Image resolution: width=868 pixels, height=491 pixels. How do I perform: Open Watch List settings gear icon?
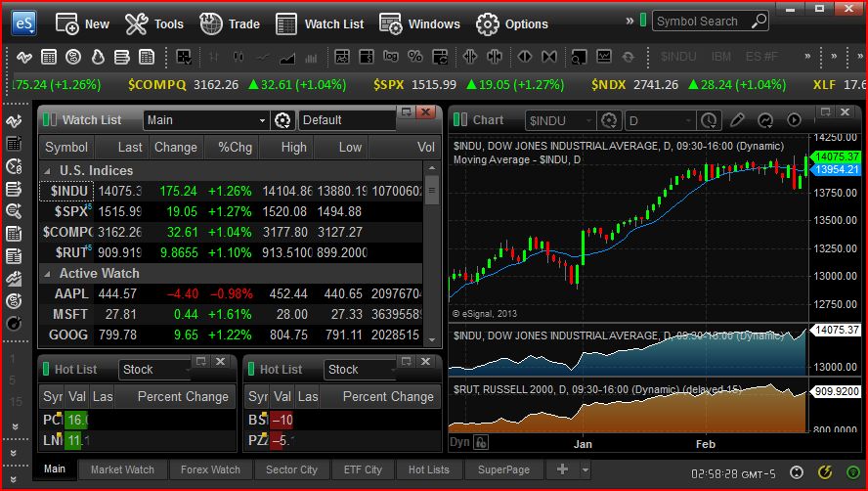tap(282, 120)
